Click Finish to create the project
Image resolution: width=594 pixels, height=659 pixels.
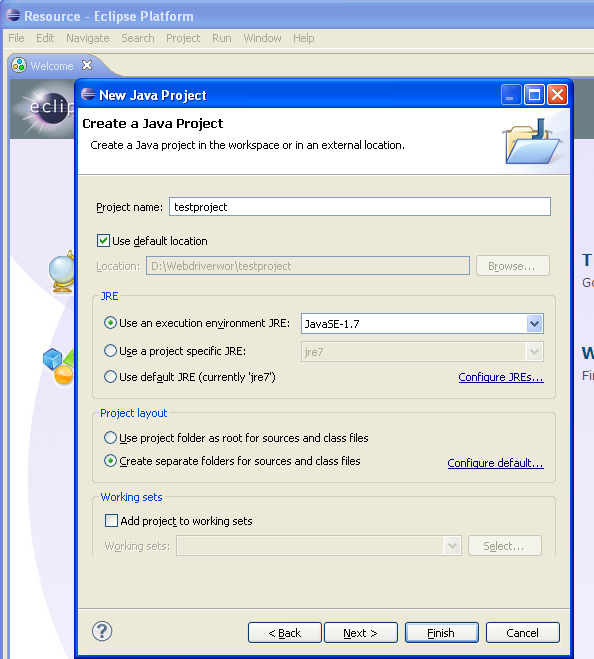[441, 633]
